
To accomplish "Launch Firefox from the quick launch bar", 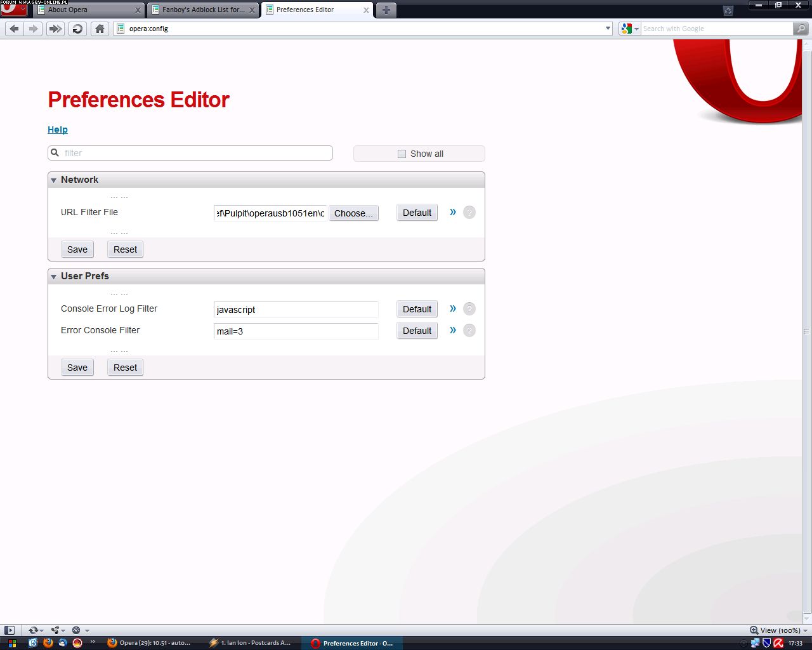I will [x=48, y=642].
